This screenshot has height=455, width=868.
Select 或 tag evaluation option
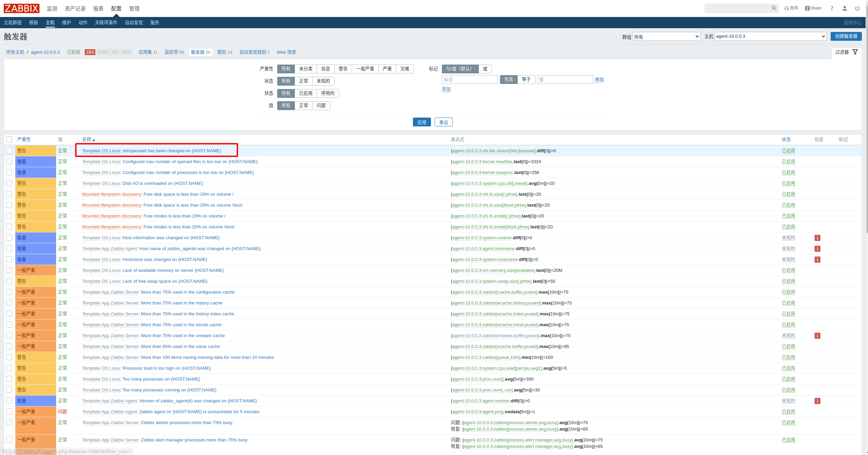coord(485,69)
